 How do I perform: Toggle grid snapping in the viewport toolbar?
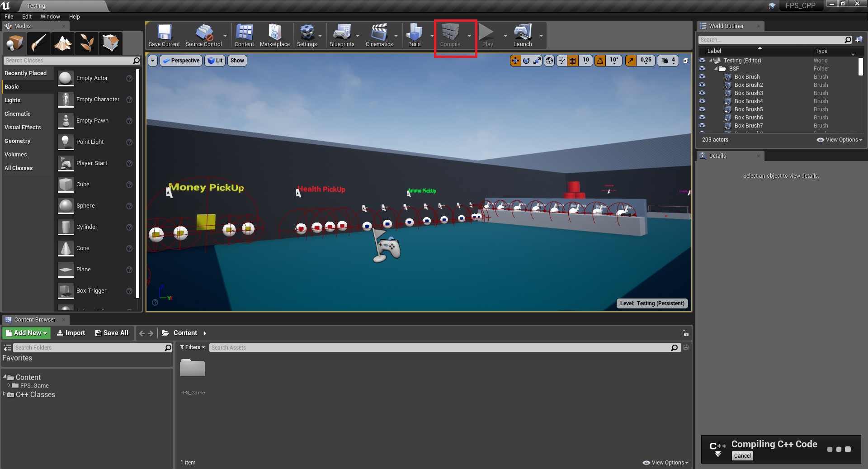[573, 61]
